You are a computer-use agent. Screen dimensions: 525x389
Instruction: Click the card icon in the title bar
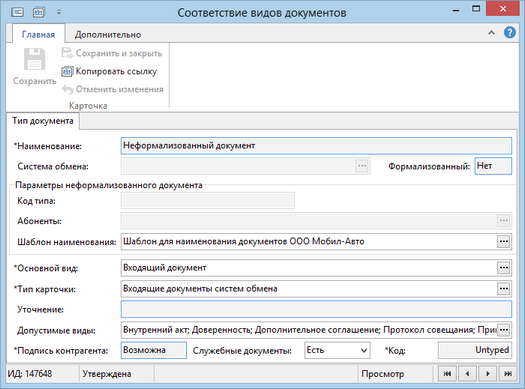[17, 12]
